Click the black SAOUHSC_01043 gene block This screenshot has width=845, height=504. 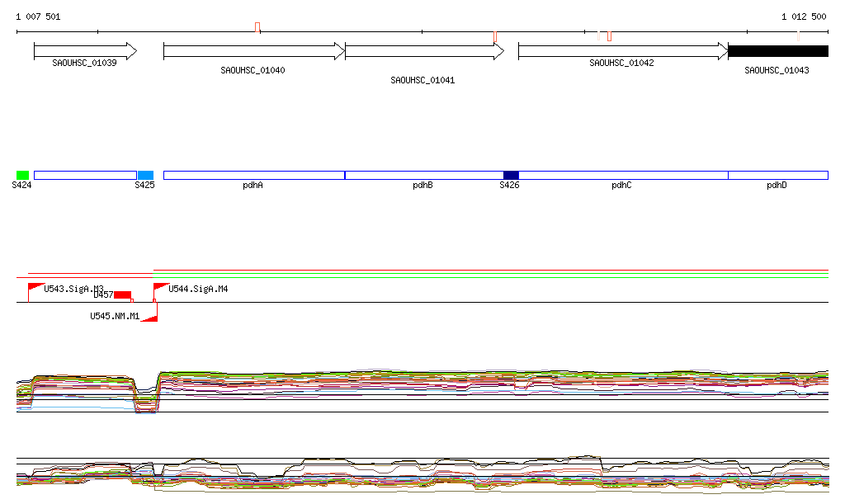click(777, 51)
